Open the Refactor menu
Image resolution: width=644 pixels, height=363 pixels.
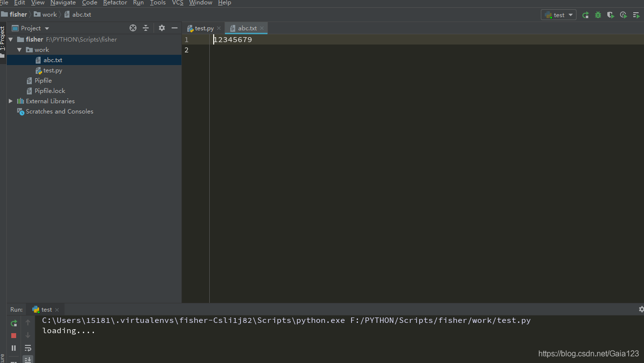115,3
